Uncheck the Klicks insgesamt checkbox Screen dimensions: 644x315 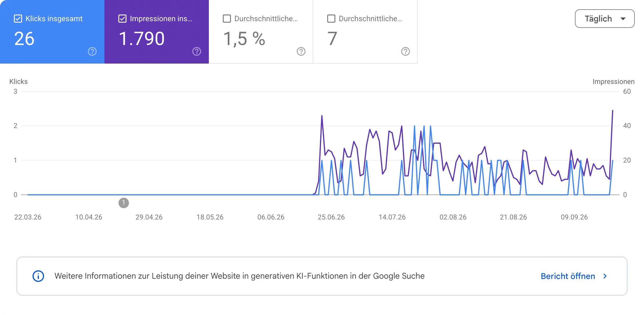pos(18,19)
